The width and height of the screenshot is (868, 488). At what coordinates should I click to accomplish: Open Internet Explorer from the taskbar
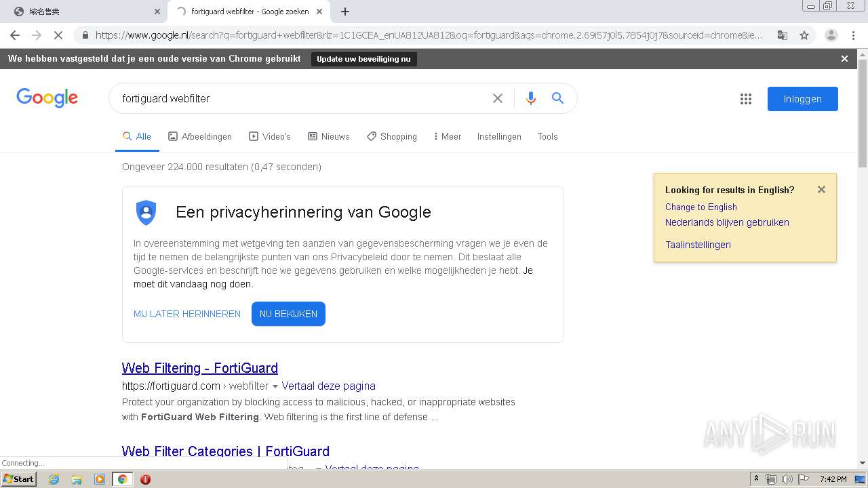coord(54,479)
